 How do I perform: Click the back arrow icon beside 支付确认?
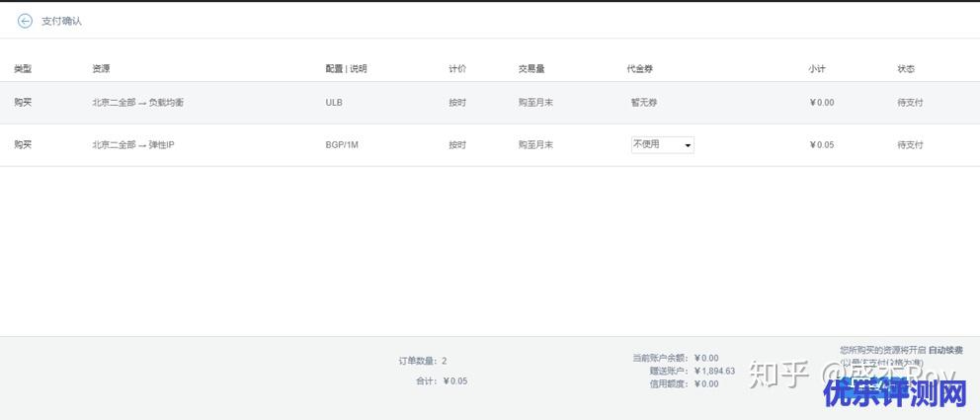(x=25, y=21)
